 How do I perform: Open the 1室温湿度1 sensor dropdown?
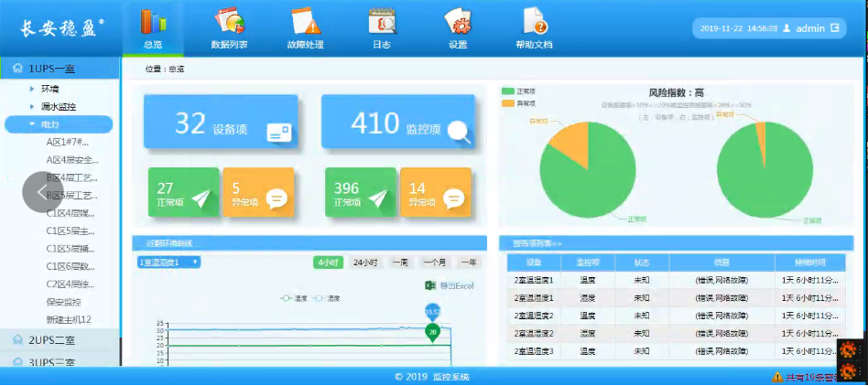pos(168,263)
